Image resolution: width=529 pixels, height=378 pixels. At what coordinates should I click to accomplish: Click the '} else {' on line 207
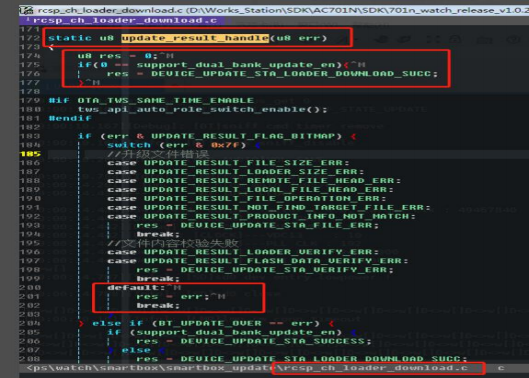[136, 350]
